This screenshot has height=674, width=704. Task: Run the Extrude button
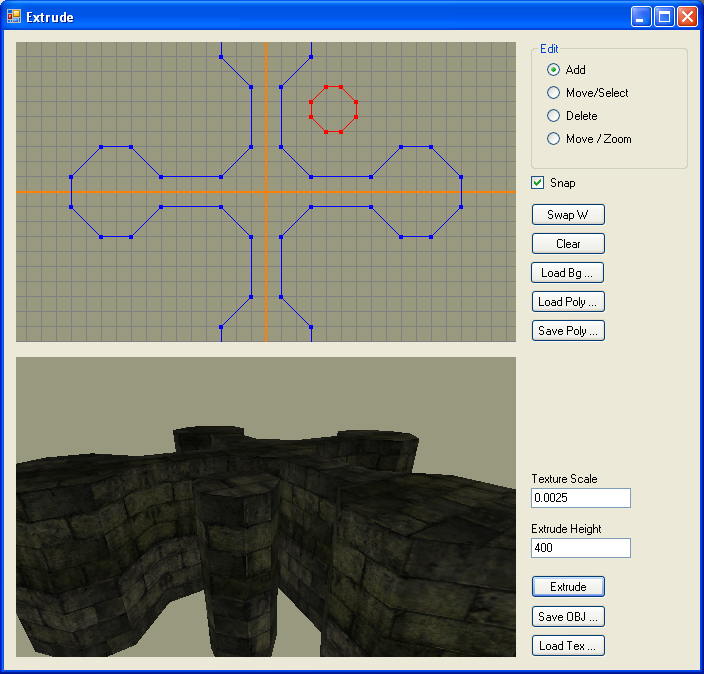(x=568, y=587)
